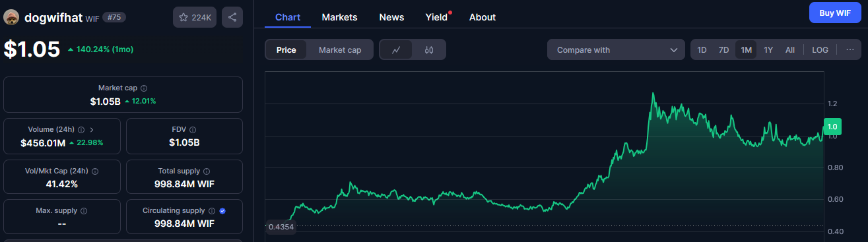Screen dimensions: 868x242
Task: Click the 41.42% Vol/Mkt Cap value
Action: (62, 183)
